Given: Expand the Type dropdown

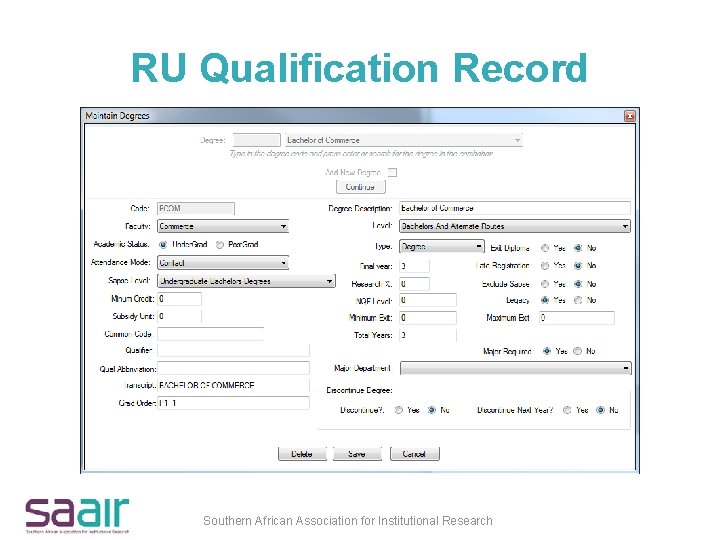Looking at the screenshot, I should [442, 247].
